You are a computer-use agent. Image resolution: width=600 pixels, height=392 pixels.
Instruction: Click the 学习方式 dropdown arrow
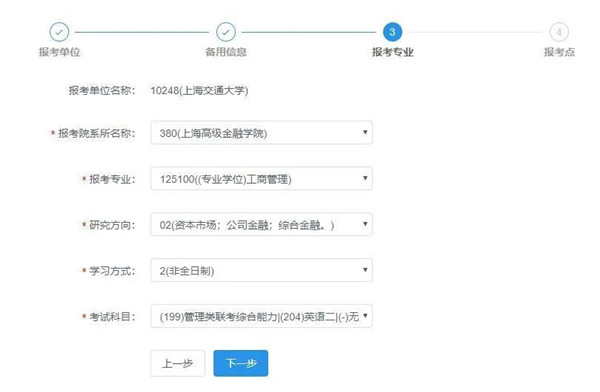pyautogui.click(x=365, y=270)
